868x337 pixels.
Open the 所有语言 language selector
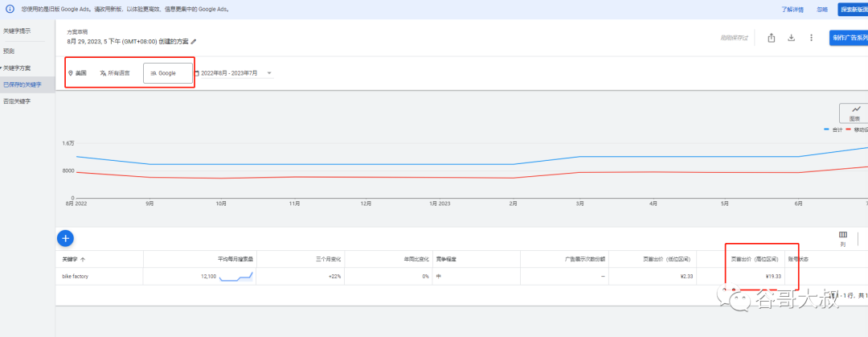coord(114,73)
